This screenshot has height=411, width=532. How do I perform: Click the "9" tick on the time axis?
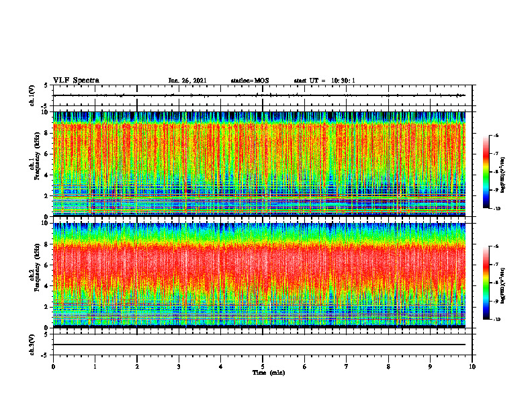pos(430,367)
